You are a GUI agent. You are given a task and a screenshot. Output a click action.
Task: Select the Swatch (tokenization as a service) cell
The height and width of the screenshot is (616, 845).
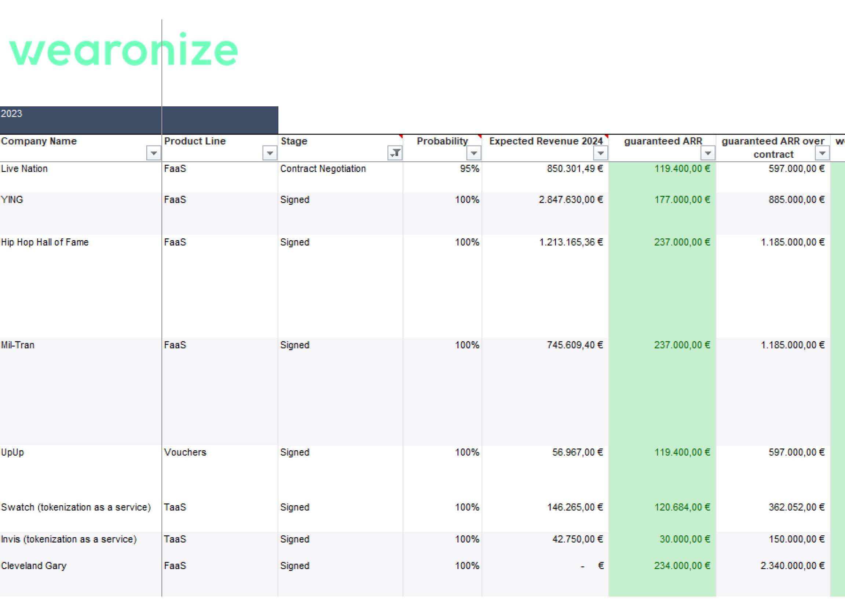(x=81, y=516)
